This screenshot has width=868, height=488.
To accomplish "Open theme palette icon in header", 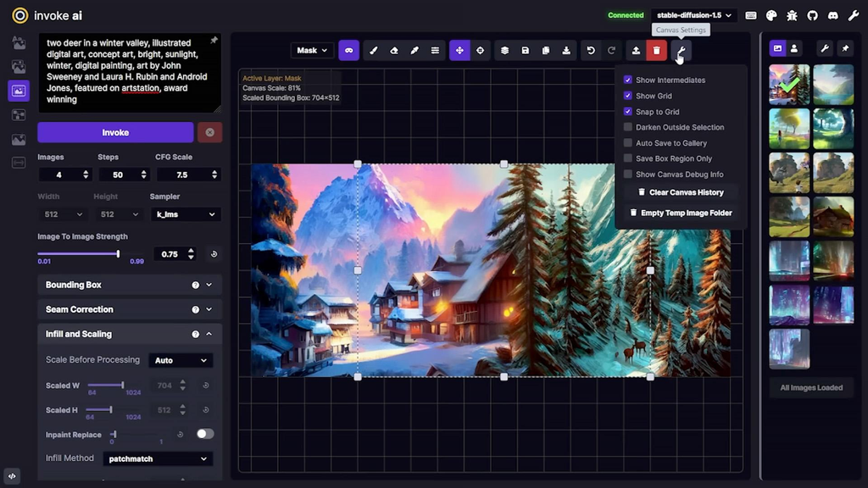I will coord(771,15).
